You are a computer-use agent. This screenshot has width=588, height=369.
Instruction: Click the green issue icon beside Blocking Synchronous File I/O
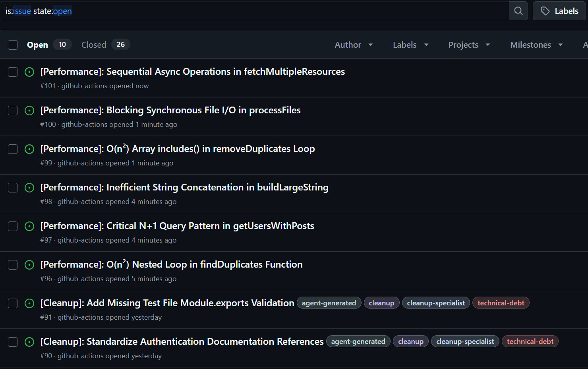click(x=29, y=111)
